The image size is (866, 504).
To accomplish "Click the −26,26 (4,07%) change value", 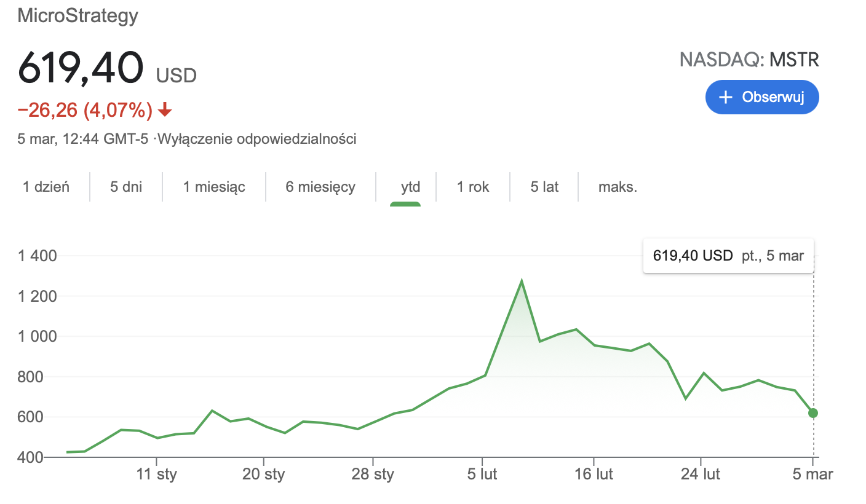I will point(85,111).
